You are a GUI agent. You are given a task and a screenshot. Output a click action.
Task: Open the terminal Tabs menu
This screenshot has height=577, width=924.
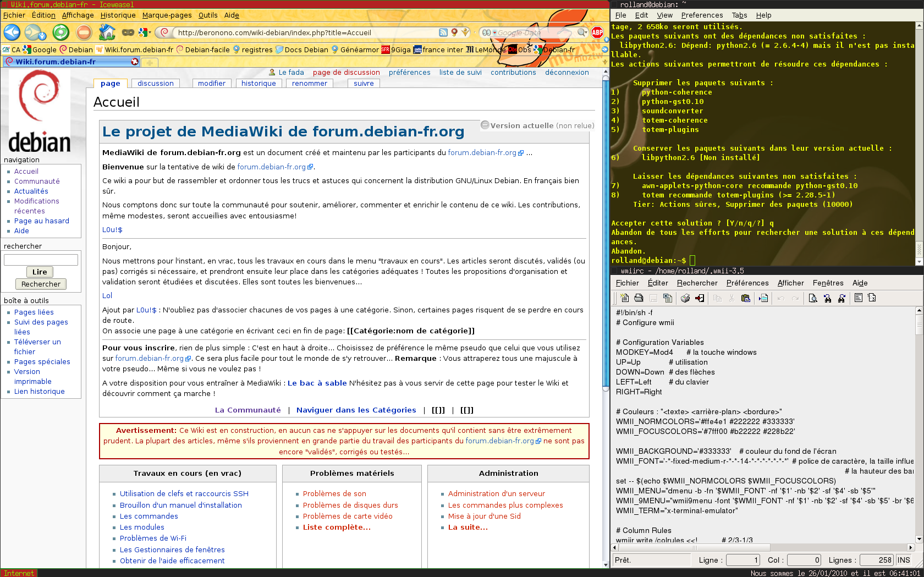pyautogui.click(x=739, y=15)
